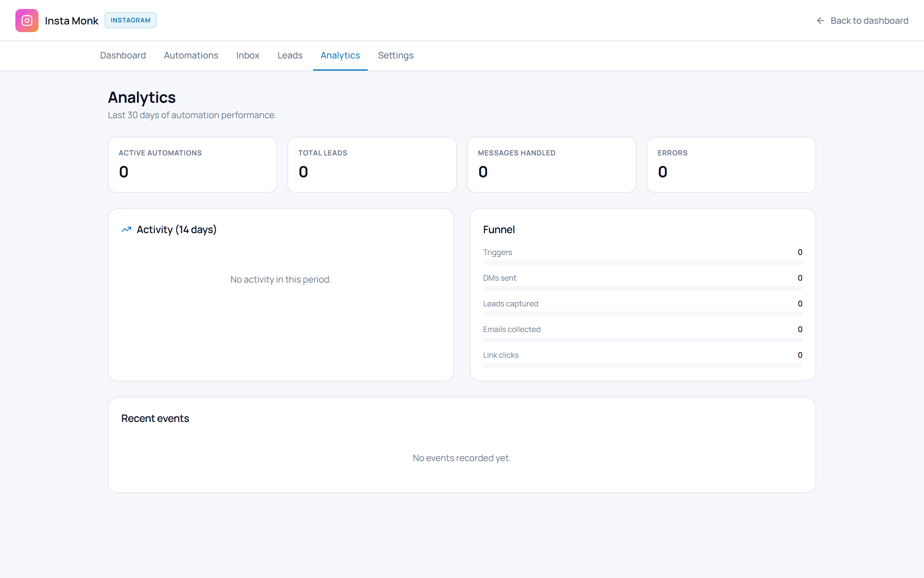
Task: Click the Link clicks label in Funnel
Action: [501, 355]
